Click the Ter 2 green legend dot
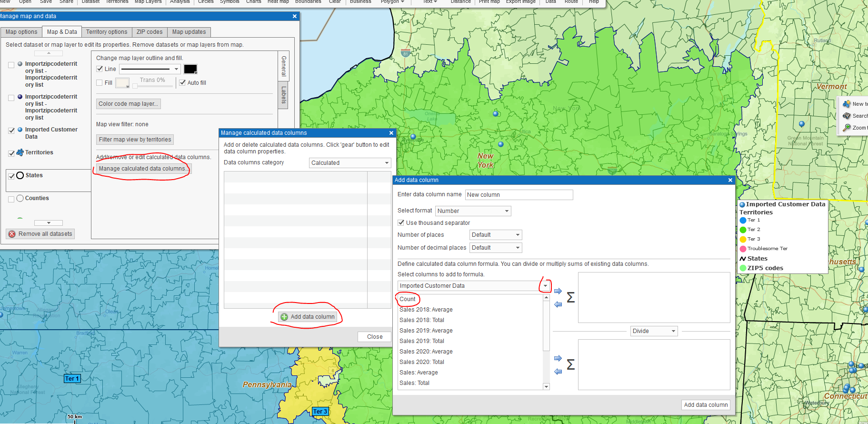This screenshot has width=868, height=424. [x=743, y=230]
